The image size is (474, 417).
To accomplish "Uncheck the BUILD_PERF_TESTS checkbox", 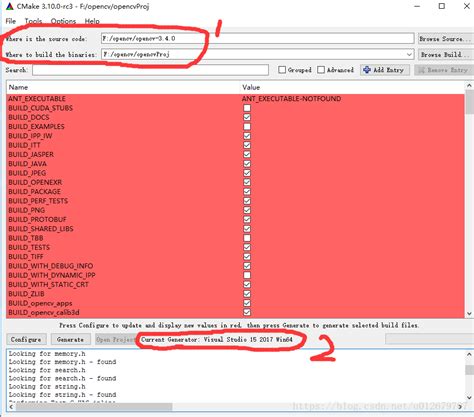I will (247, 201).
